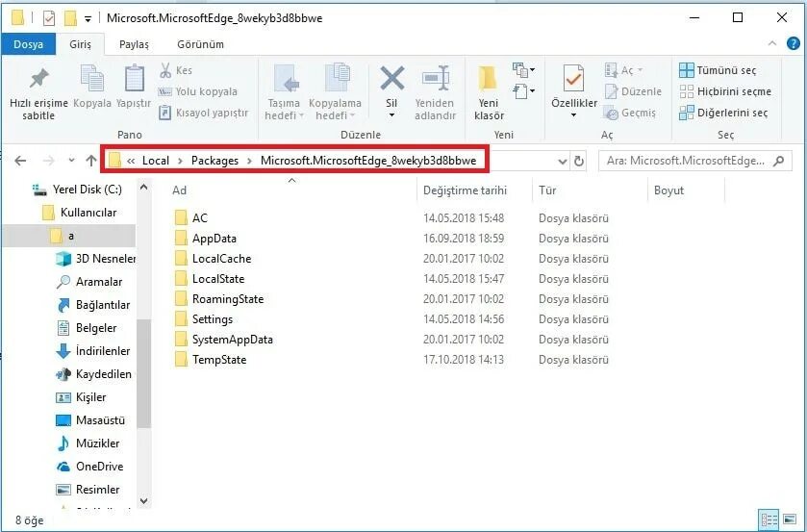This screenshot has height=532, width=807.
Task: Click Kes scissors icon
Action: (165, 70)
